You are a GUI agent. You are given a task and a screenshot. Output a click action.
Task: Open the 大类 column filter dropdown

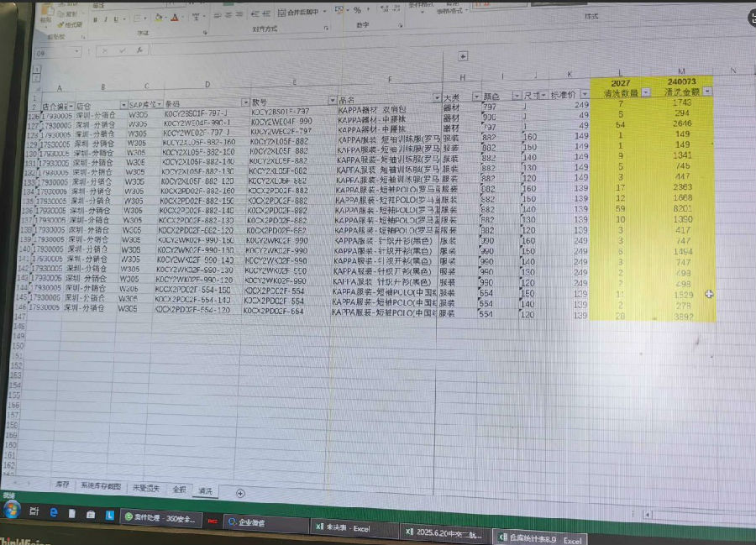(x=476, y=97)
